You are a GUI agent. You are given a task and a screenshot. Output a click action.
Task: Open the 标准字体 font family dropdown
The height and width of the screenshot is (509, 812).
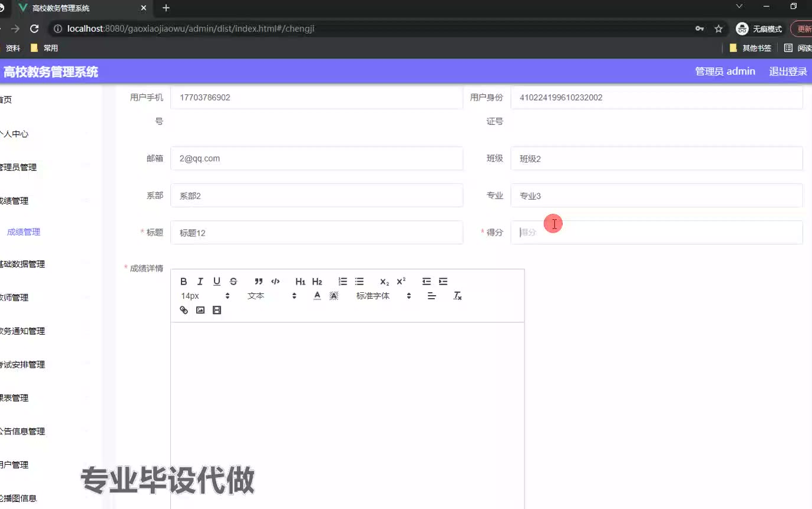click(383, 296)
